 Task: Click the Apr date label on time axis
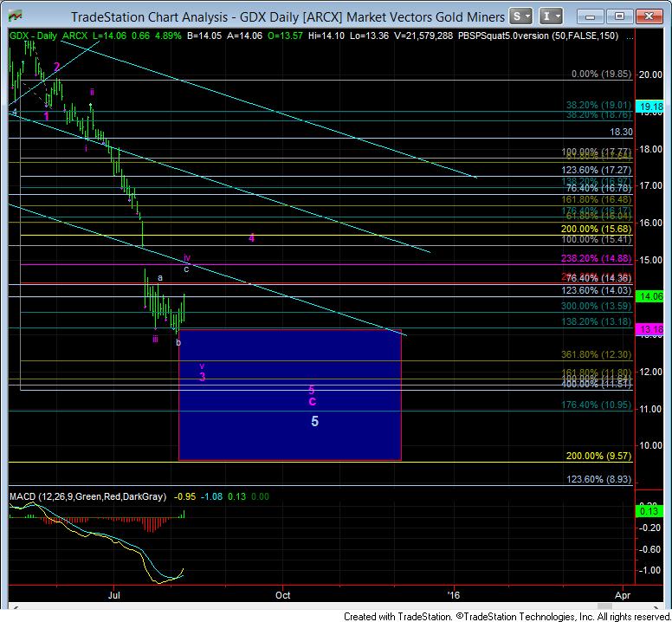point(623,595)
